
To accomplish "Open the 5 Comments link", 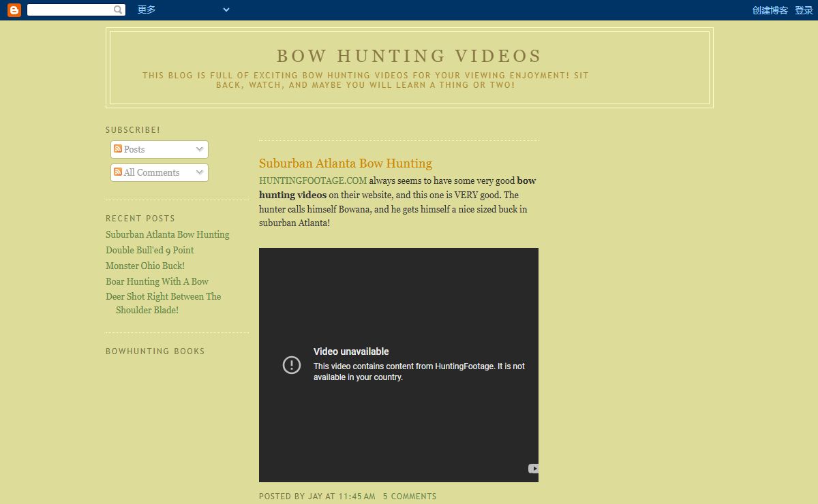I will [410, 497].
